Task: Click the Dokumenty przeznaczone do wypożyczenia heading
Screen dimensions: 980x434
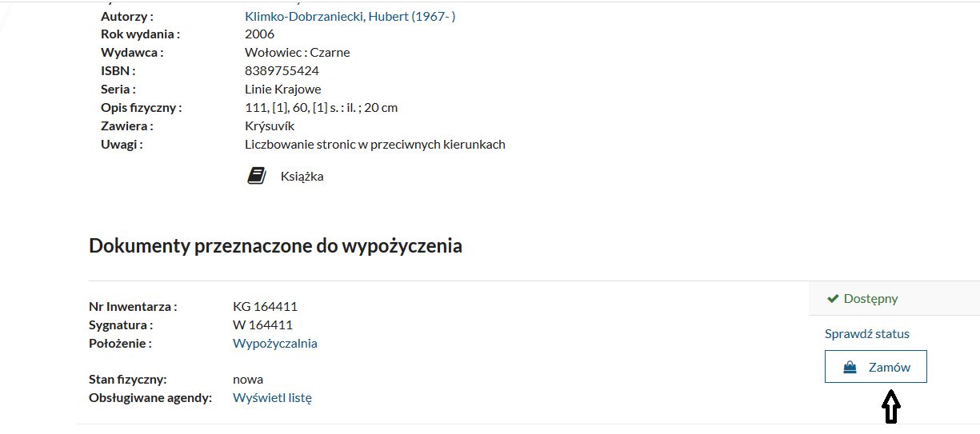Action: tap(275, 245)
